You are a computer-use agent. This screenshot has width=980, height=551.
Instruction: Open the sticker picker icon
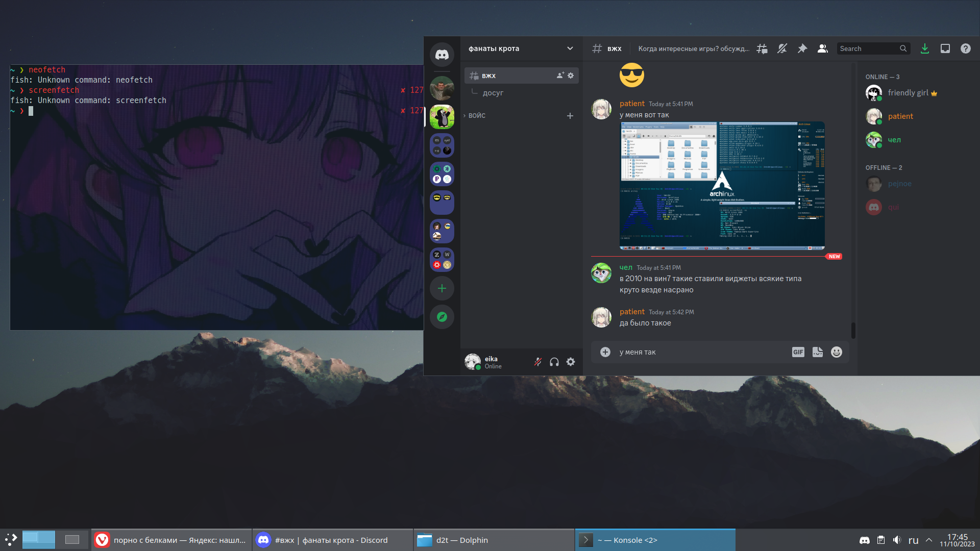[817, 352]
